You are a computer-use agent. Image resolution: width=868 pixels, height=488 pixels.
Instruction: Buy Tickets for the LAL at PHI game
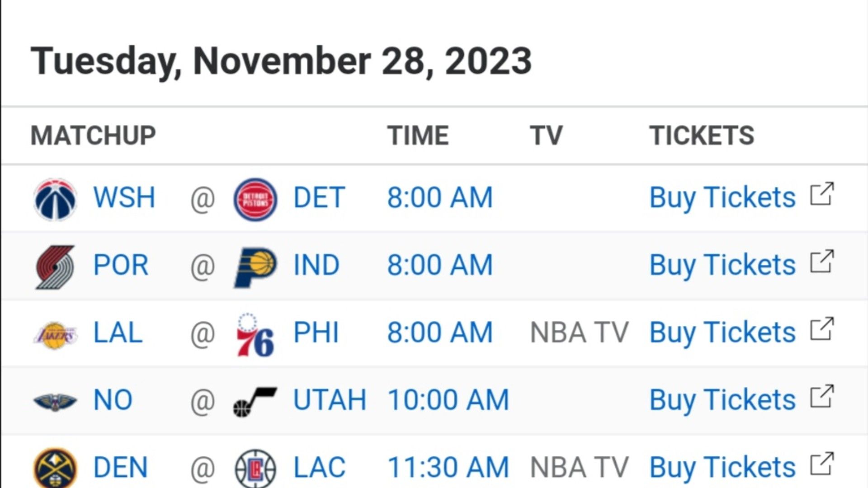[722, 333]
